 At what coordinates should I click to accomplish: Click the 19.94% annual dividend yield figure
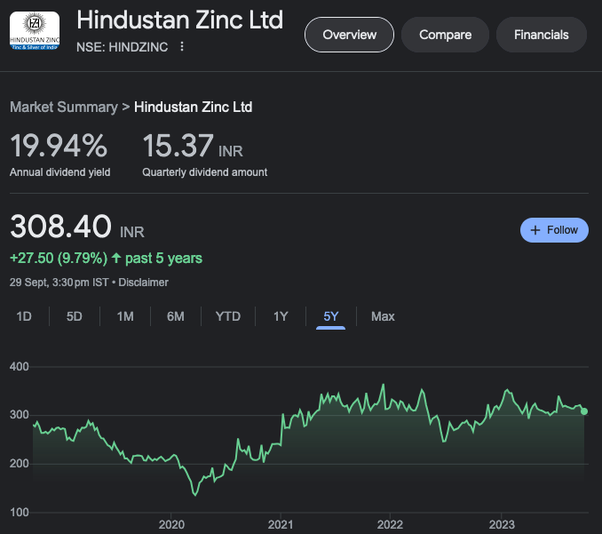(58, 147)
